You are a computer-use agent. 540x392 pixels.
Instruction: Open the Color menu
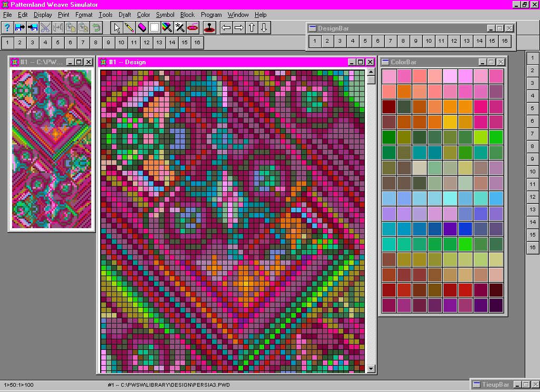tap(143, 15)
